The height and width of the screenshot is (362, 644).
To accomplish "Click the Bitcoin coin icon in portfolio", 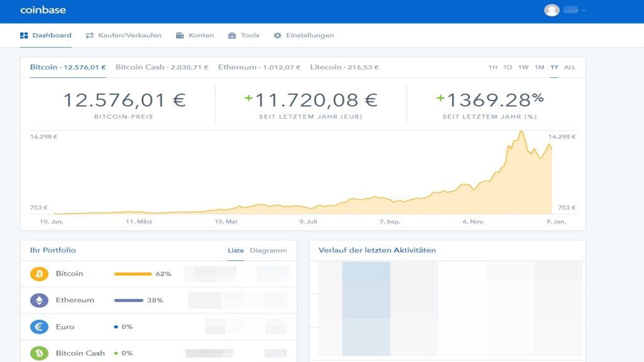I will [39, 274].
